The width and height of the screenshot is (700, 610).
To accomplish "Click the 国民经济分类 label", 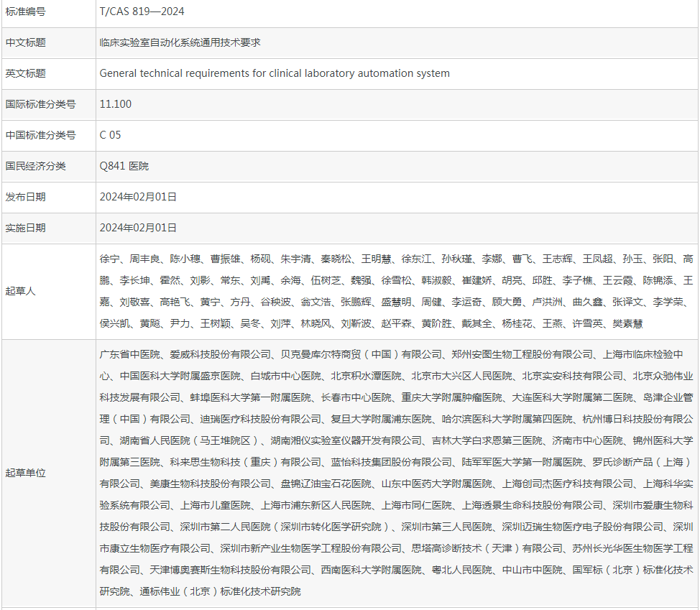I will point(36,167).
